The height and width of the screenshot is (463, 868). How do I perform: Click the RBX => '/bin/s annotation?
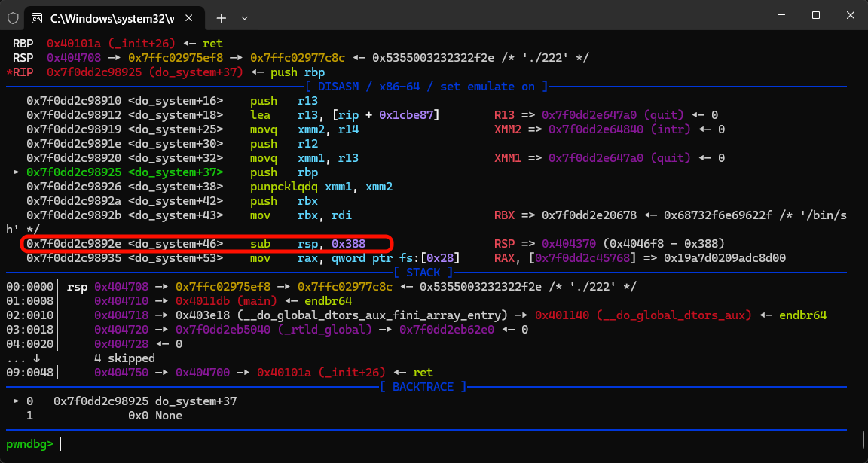pyautogui.click(x=670, y=216)
